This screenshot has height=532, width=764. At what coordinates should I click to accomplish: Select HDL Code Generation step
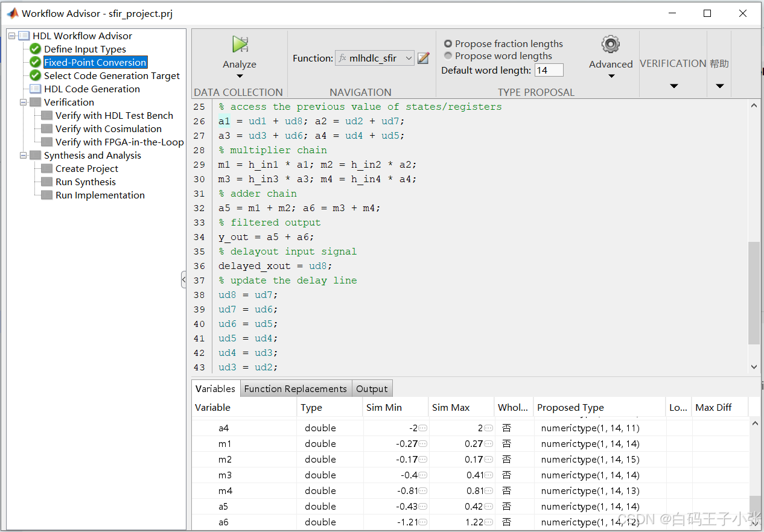[92, 89]
